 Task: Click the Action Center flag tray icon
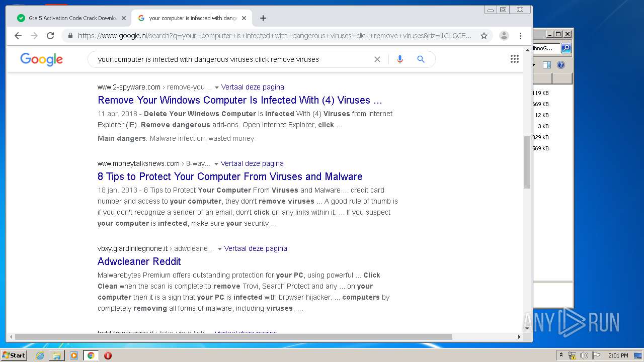pyautogui.click(x=596, y=355)
